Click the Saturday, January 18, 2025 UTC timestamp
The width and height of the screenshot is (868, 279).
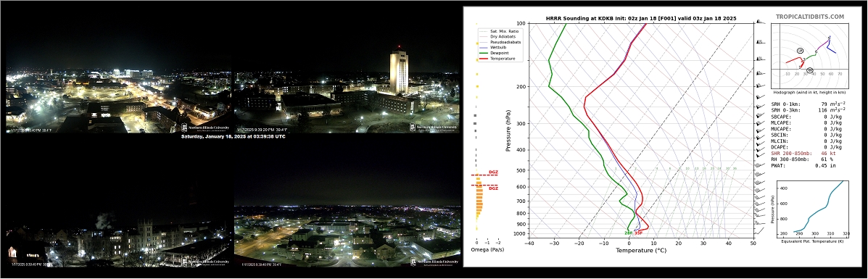(233, 136)
